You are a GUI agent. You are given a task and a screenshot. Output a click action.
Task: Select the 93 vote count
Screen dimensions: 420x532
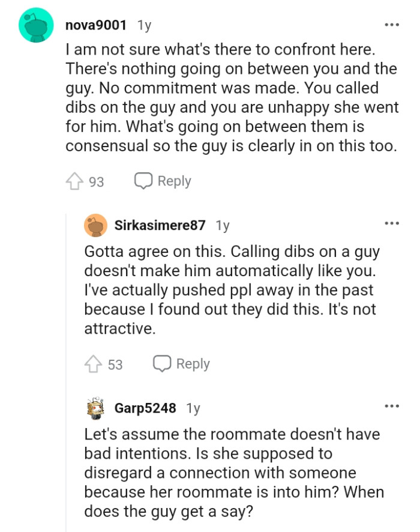tap(96, 180)
